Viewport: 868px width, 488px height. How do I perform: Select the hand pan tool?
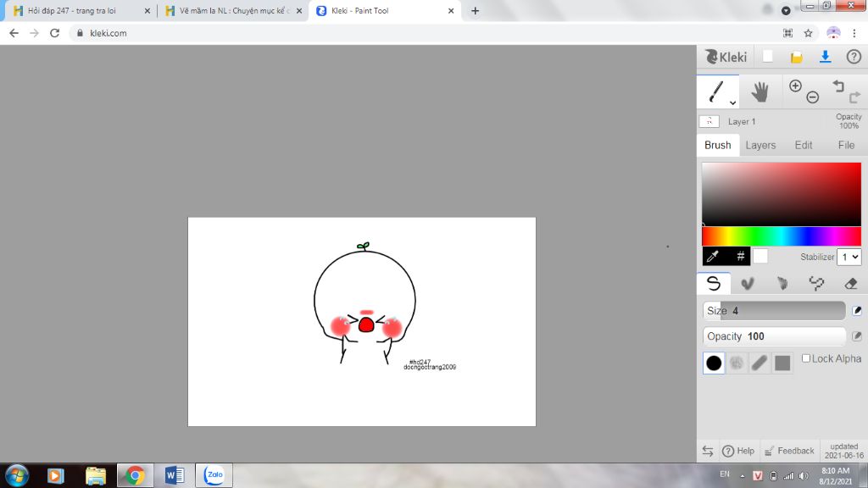(760, 91)
